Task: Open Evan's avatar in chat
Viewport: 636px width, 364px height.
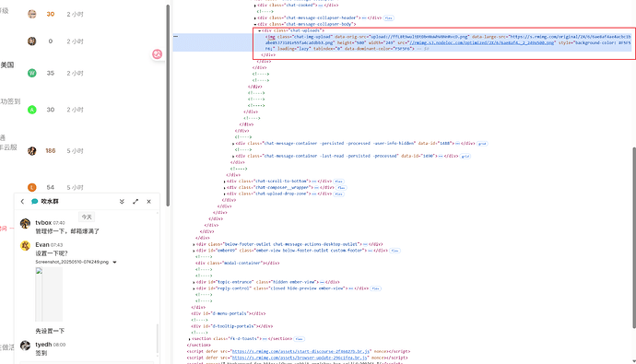Action: (25, 246)
